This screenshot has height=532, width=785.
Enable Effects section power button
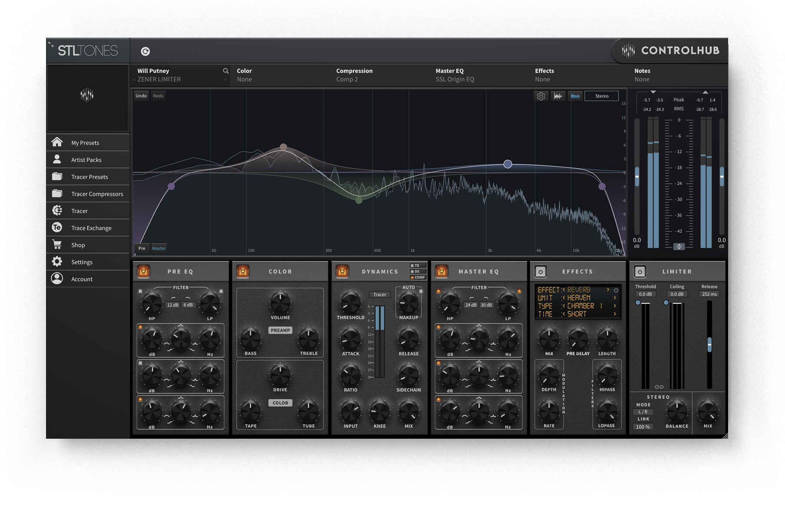541,272
